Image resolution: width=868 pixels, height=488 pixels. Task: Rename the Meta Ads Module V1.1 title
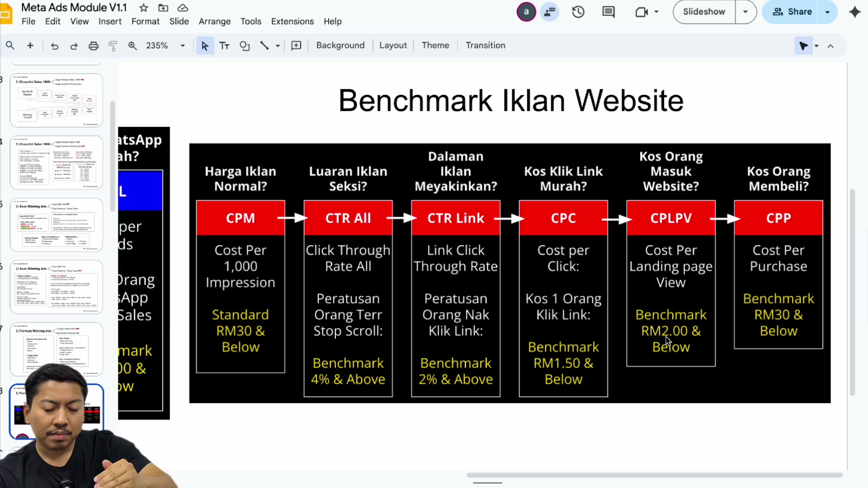(x=74, y=8)
